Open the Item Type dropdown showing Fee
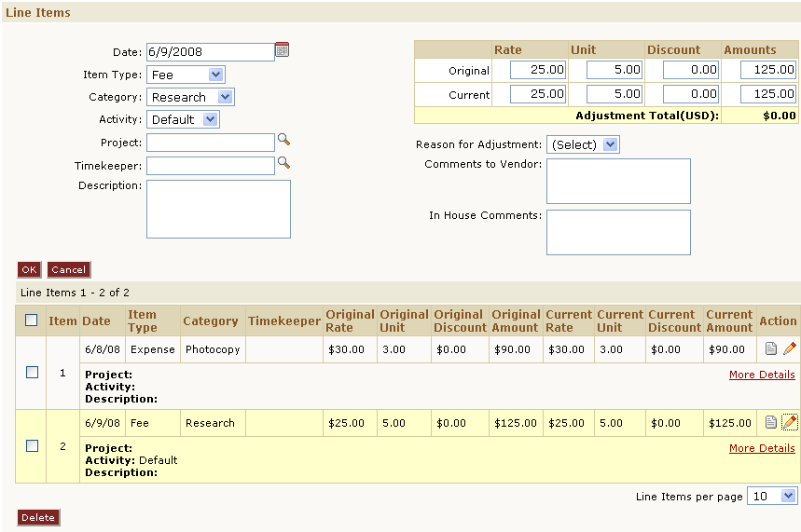 point(186,75)
